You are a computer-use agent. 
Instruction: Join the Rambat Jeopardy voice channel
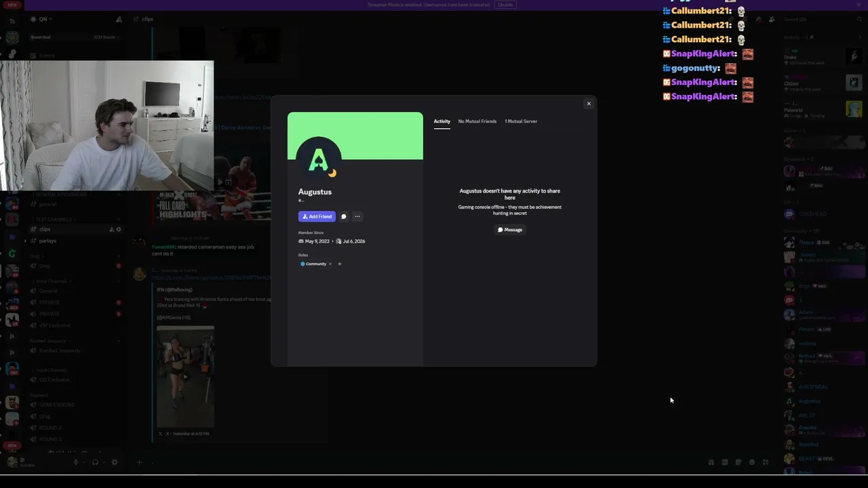(x=75, y=350)
